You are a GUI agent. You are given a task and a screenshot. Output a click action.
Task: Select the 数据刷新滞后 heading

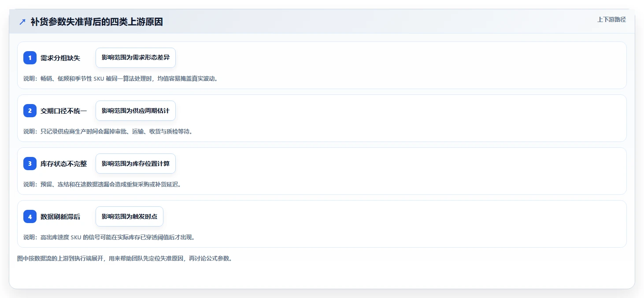[x=60, y=216]
